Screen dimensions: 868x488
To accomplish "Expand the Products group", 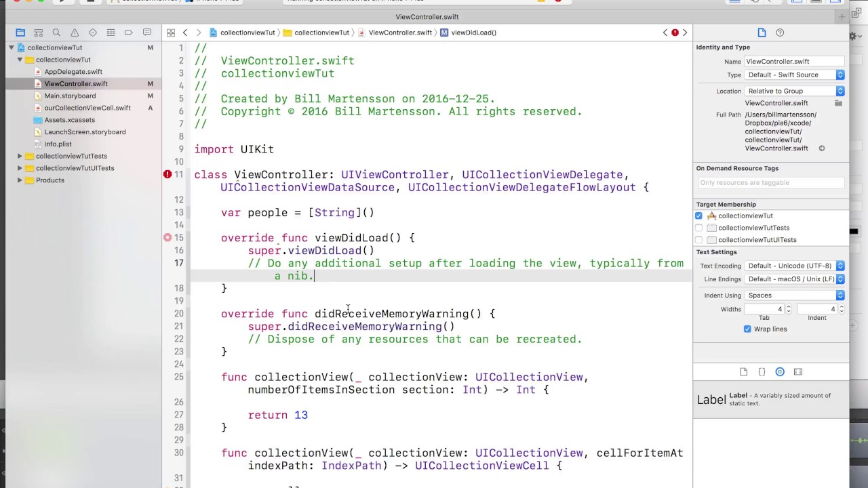I will (x=20, y=180).
